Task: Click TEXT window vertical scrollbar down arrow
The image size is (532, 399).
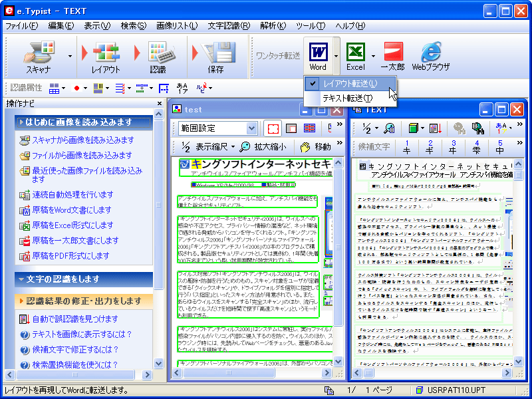Action: pyautogui.click(x=518, y=361)
